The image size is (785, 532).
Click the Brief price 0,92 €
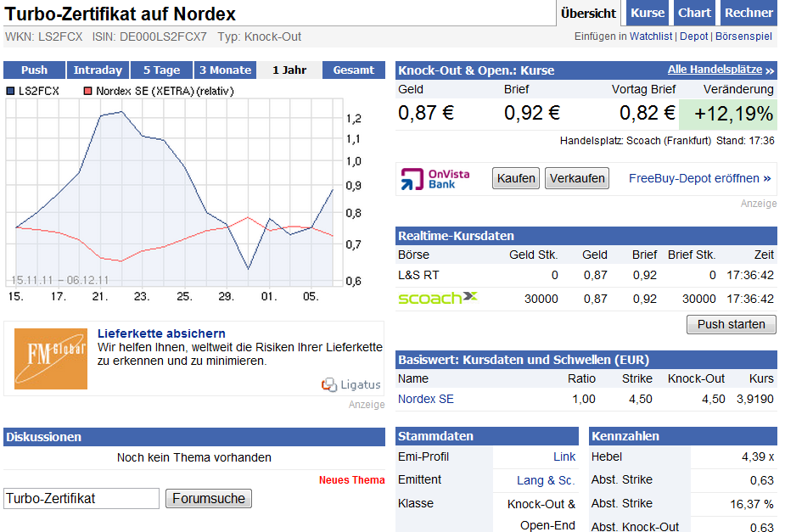[x=531, y=113]
